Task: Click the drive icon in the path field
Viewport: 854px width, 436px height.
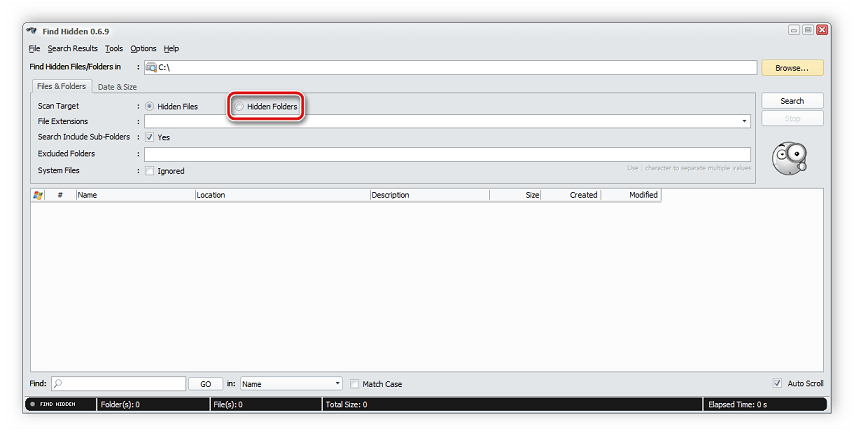Action: tap(151, 67)
